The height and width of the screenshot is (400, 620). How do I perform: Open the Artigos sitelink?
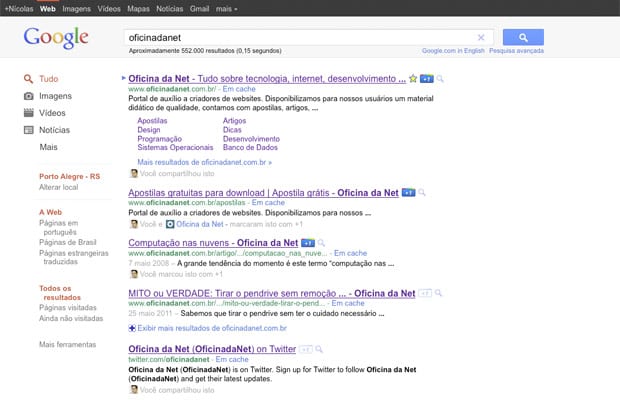pos(234,121)
